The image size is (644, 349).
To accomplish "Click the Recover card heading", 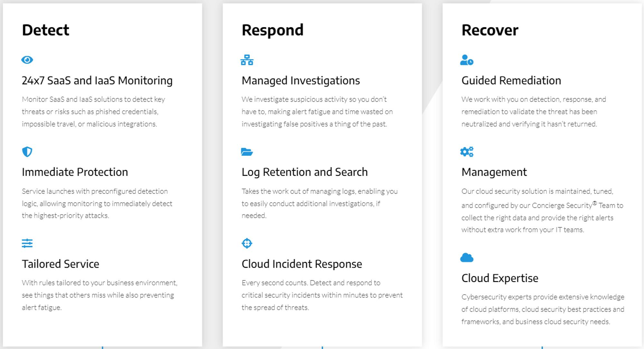I will (490, 30).
